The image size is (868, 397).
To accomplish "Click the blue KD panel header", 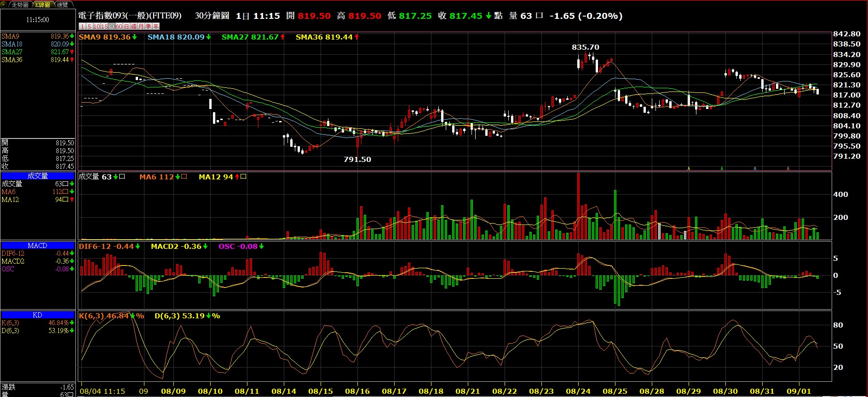I will click(38, 315).
